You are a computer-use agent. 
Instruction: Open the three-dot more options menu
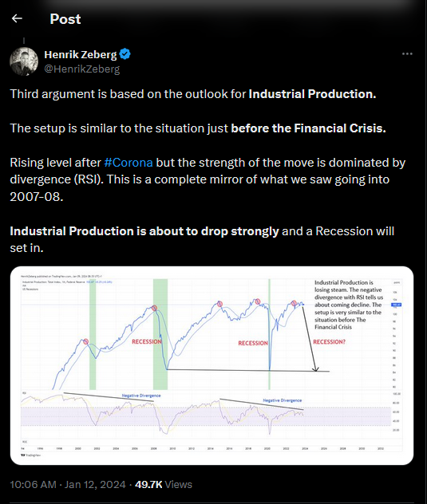coord(407,54)
